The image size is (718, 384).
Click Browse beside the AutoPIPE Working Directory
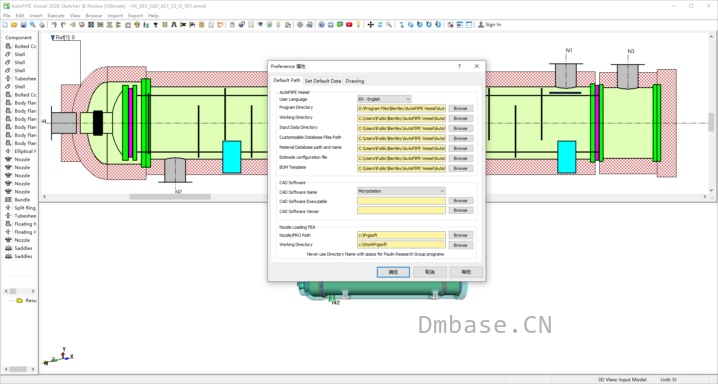click(x=460, y=119)
